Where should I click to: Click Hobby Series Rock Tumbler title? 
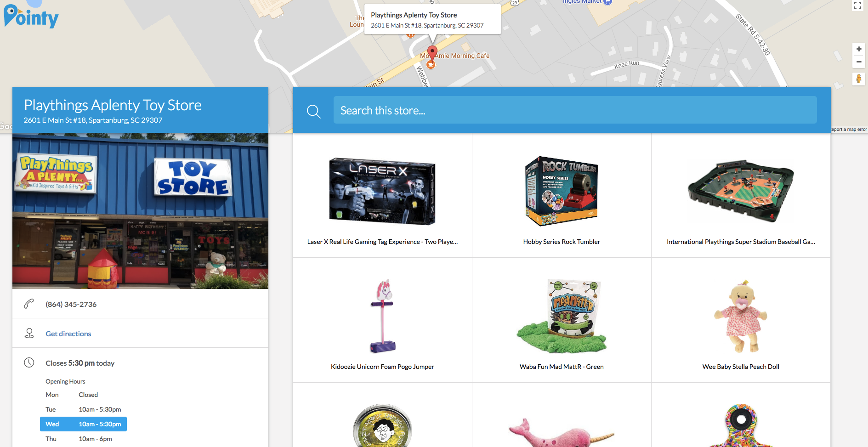[562, 242]
